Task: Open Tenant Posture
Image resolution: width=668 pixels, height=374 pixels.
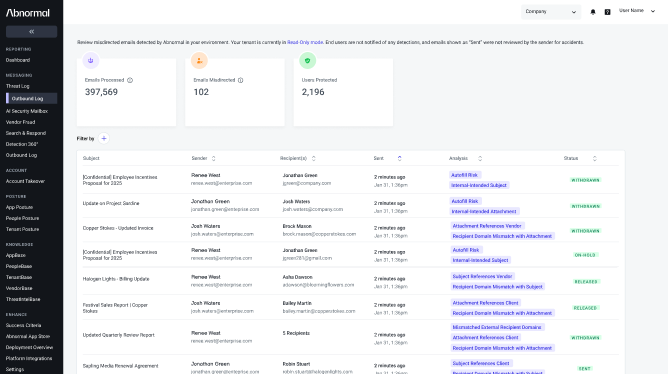Action: pyautogui.click(x=22, y=229)
